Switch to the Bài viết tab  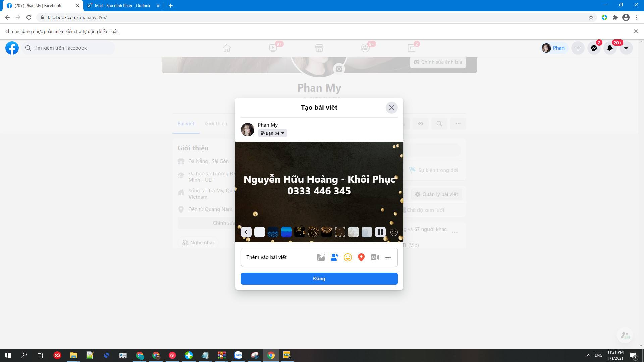point(186,124)
